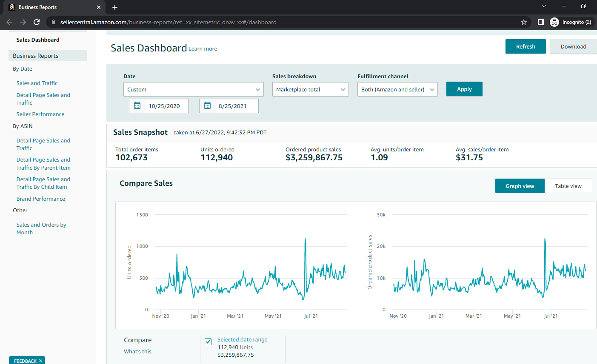This screenshot has width=597, height=364.
Task: Open the Feedback panel
Action: tap(25, 361)
